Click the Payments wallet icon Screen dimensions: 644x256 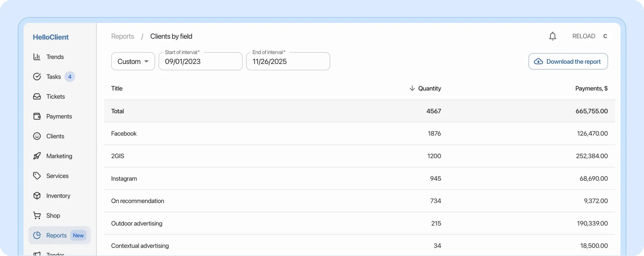click(x=37, y=116)
